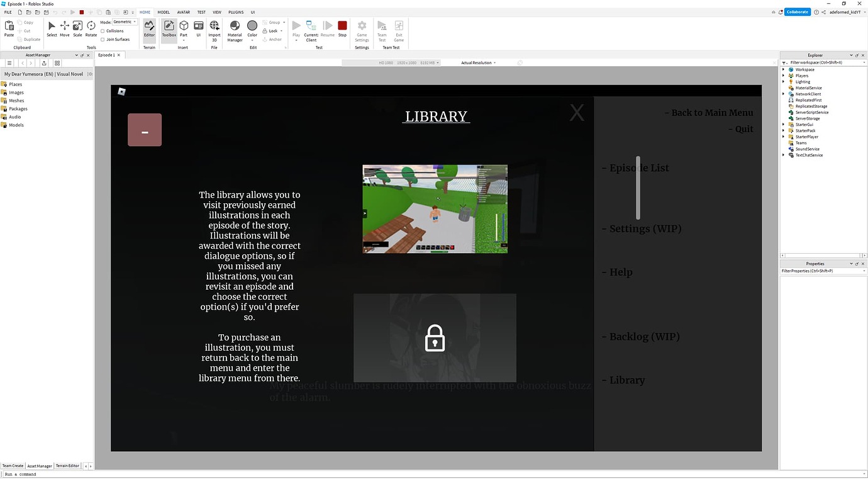
Task: Click the Collaborate button
Action: (x=797, y=11)
